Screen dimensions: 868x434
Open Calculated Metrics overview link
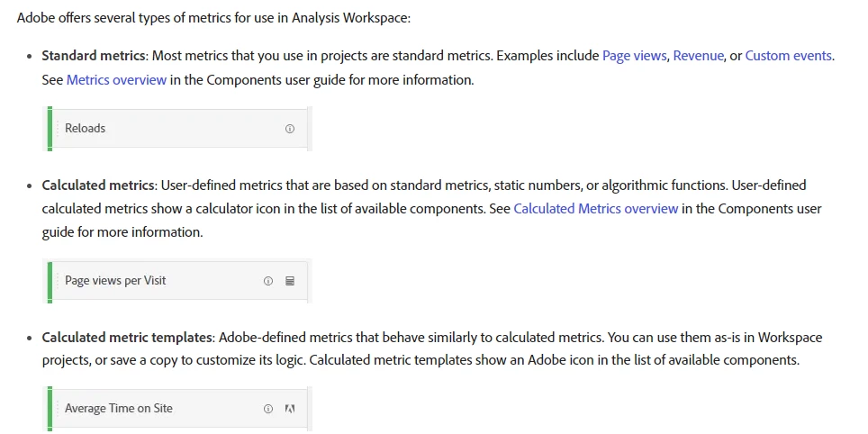pos(595,209)
